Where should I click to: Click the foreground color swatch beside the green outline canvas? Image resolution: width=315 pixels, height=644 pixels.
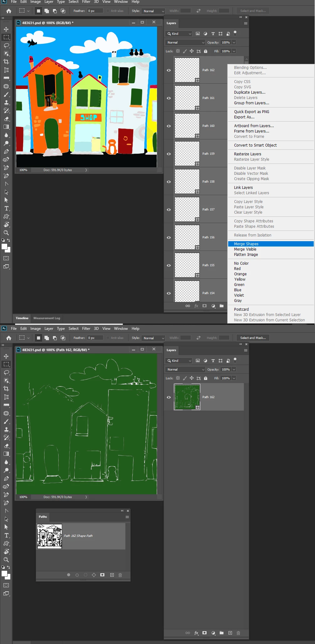(4, 574)
